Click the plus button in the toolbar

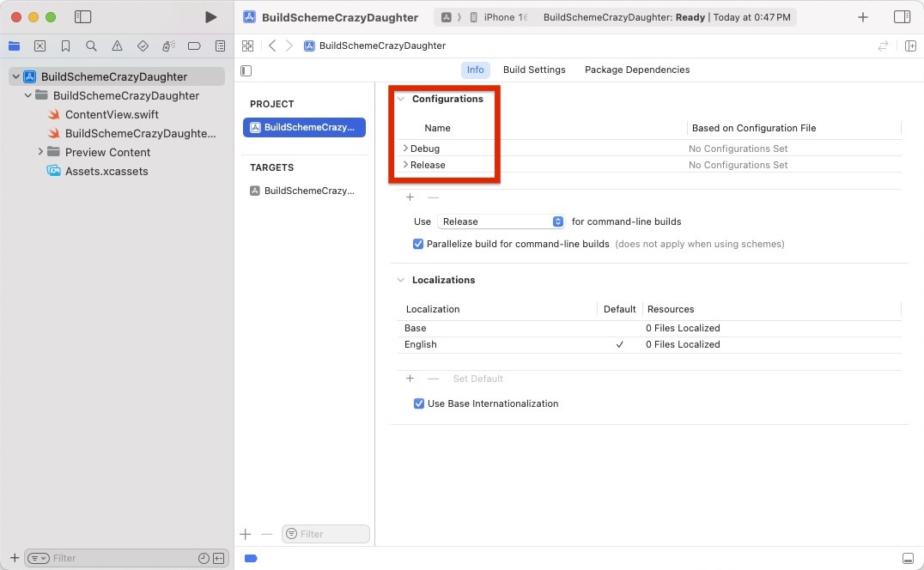pyautogui.click(x=863, y=17)
